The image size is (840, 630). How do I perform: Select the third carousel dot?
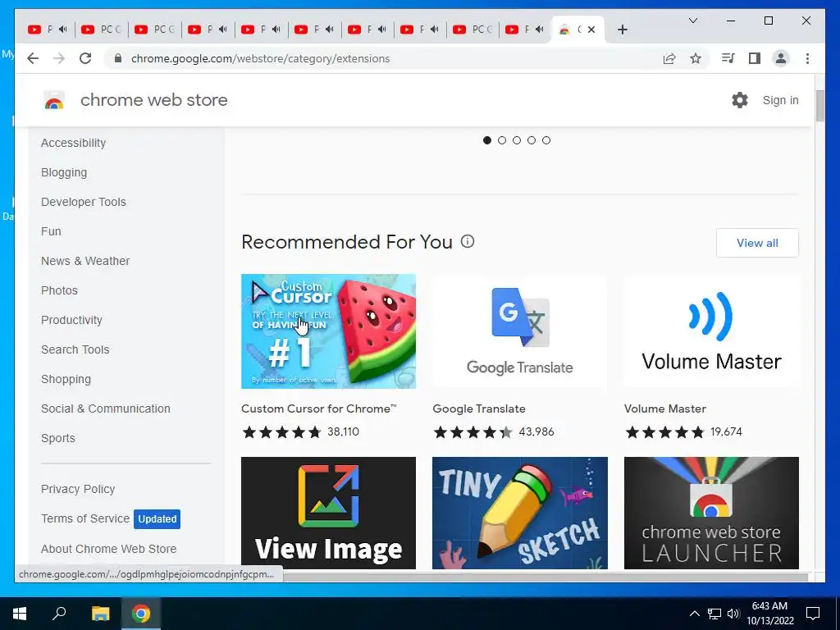(x=517, y=140)
